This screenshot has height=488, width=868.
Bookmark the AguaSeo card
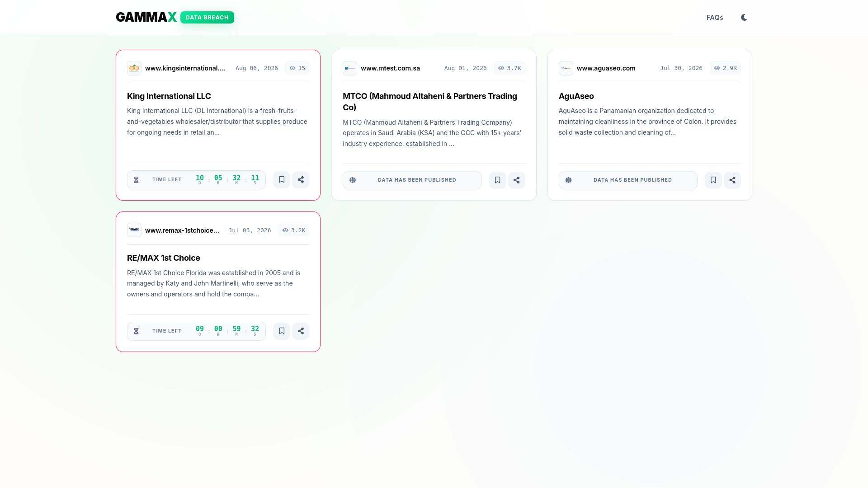pyautogui.click(x=713, y=180)
